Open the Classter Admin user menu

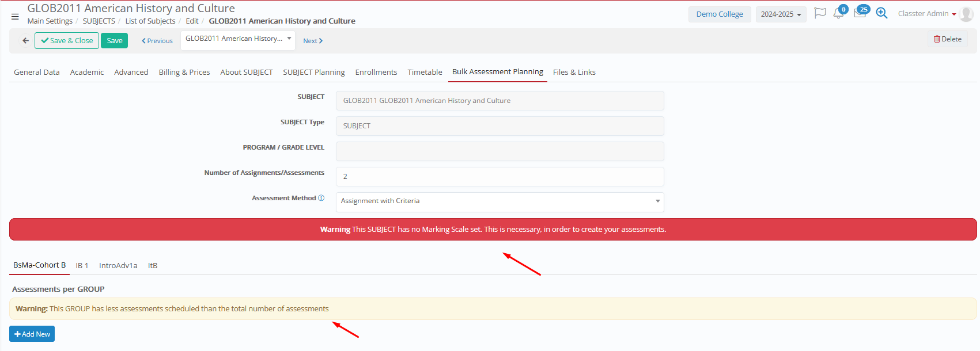point(926,14)
